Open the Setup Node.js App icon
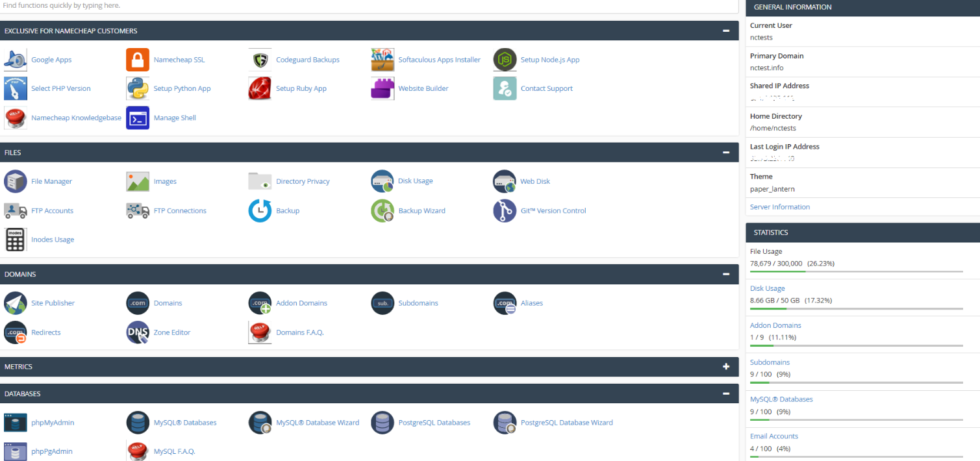980x461 pixels. tap(505, 60)
